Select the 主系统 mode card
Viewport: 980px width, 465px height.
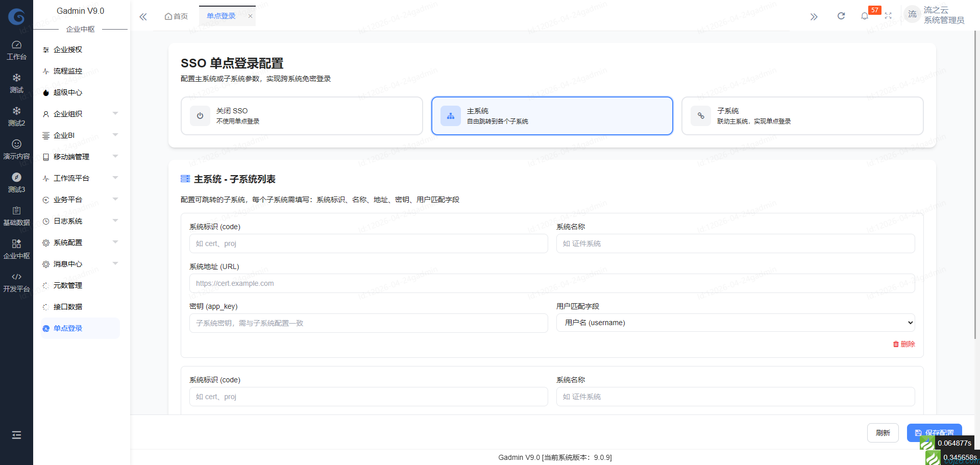click(552, 116)
